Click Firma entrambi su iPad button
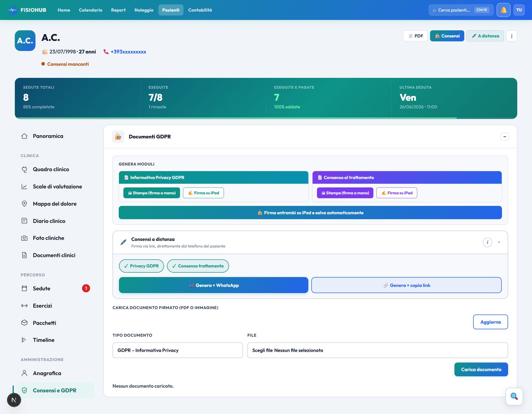The height and width of the screenshot is (414, 532). pyautogui.click(x=310, y=213)
